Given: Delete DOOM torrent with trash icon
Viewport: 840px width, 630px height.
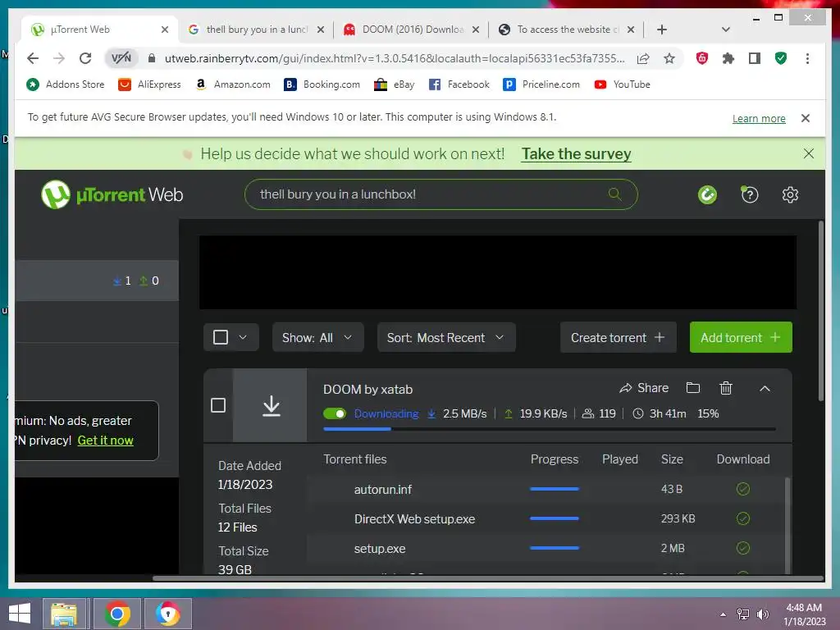Looking at the screenshot, I should pos(725,387).
